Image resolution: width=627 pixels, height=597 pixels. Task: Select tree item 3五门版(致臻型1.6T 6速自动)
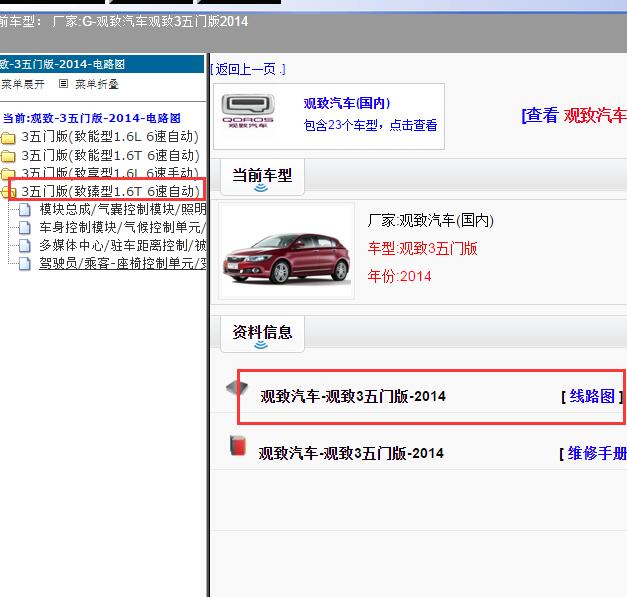(x=110, y=191)
